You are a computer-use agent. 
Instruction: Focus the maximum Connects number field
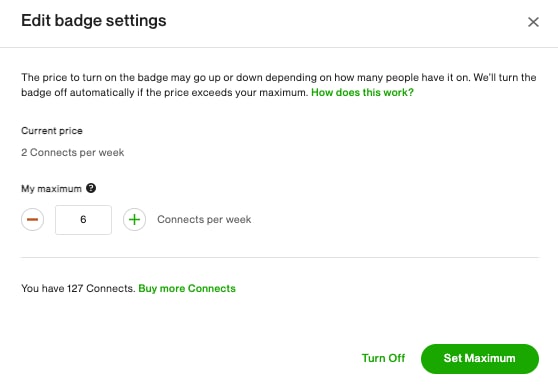pyautogui.click(x=83, y=220)
